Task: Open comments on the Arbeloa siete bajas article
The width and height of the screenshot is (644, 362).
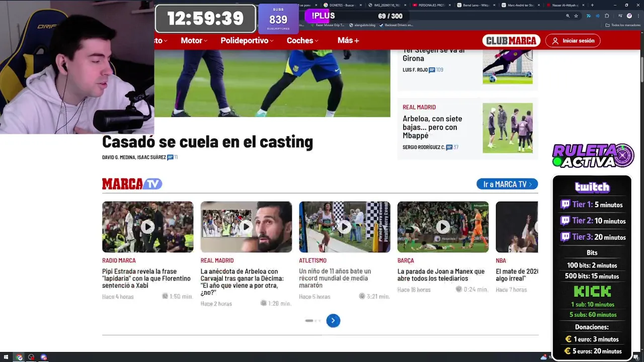Action: tap(452, 147)
